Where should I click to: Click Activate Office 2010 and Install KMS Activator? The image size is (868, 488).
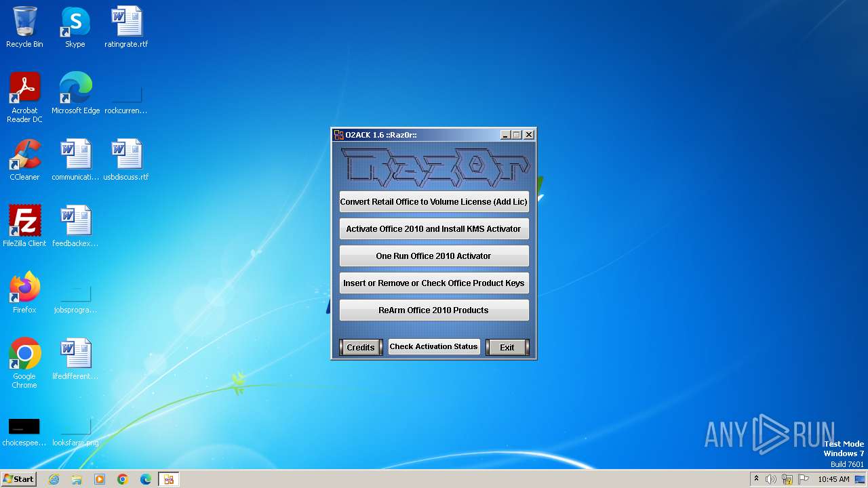point(434,228)
